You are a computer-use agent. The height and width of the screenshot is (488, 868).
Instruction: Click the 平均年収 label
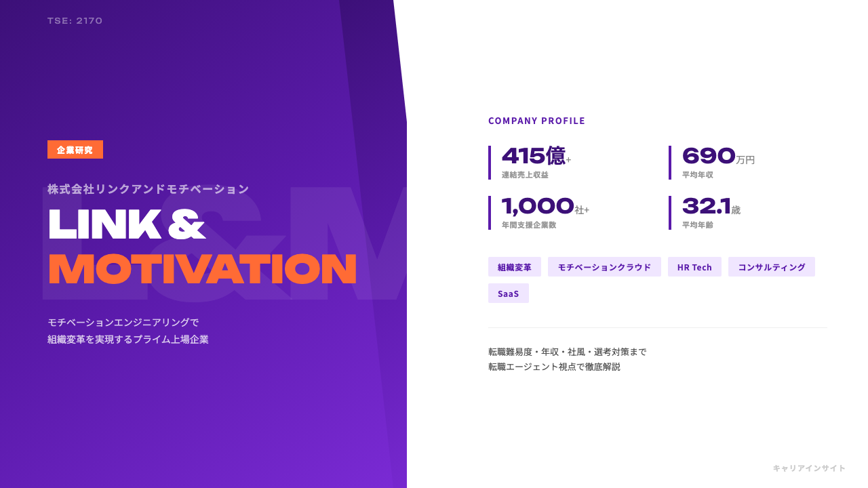(698, 175)
